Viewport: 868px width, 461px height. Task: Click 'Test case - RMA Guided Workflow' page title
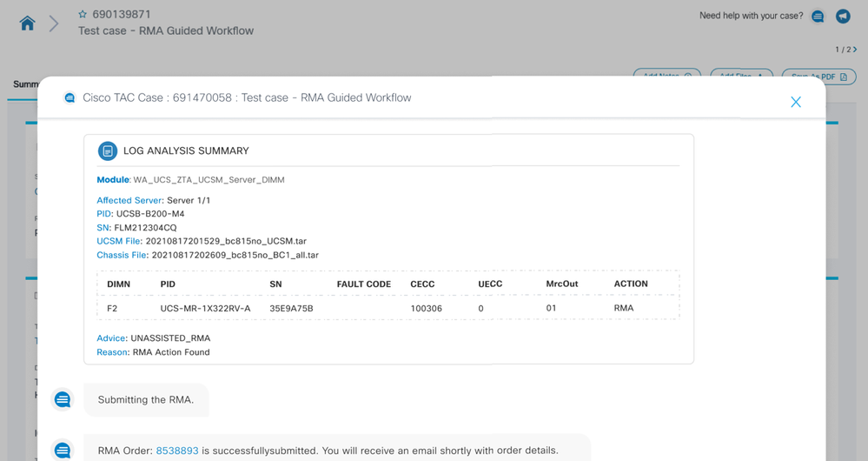pyautogui.click(x=166, y=31)
